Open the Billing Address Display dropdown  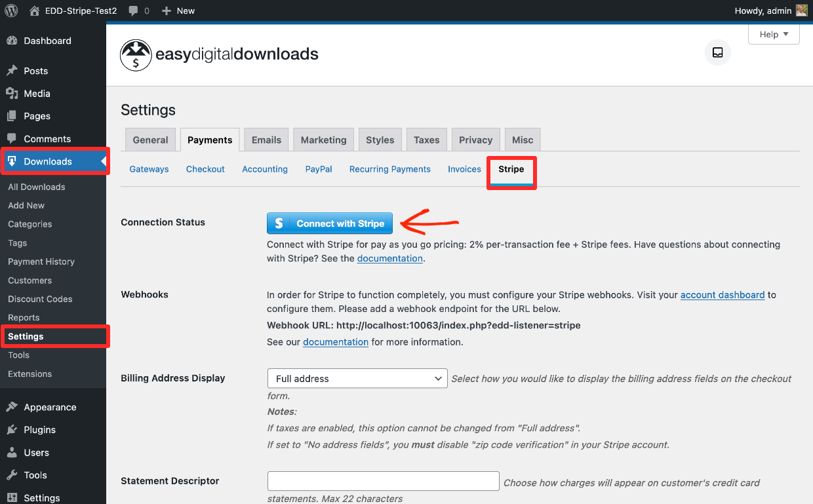click(357, 378)
